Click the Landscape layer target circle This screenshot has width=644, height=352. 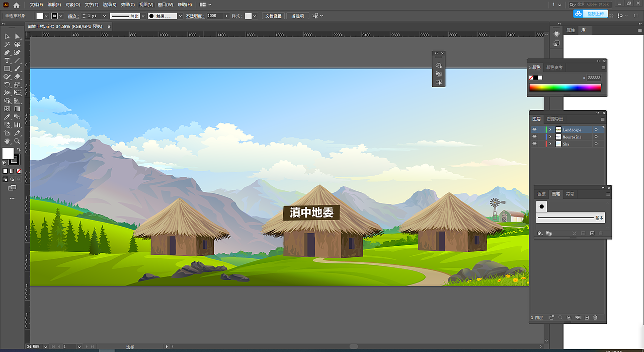pos(596,130)
